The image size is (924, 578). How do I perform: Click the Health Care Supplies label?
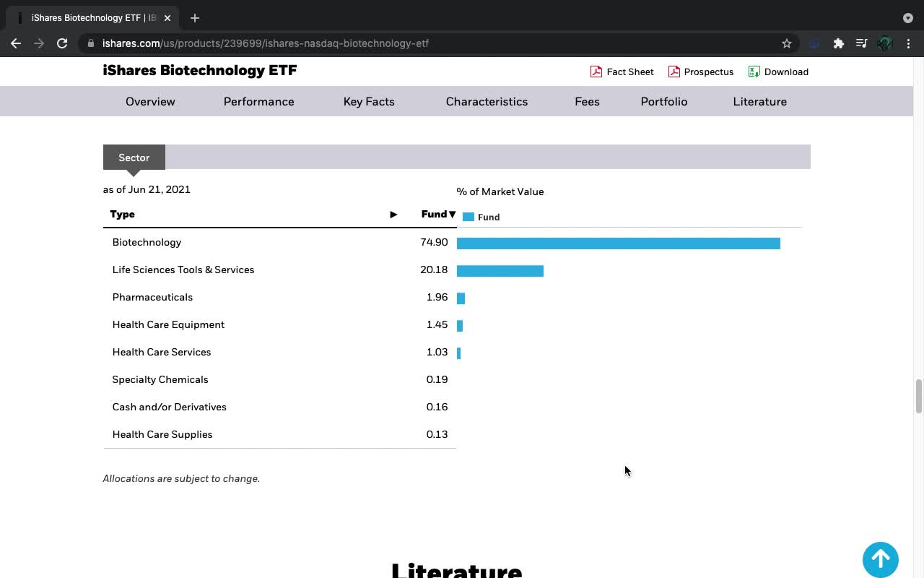point(162,434)
